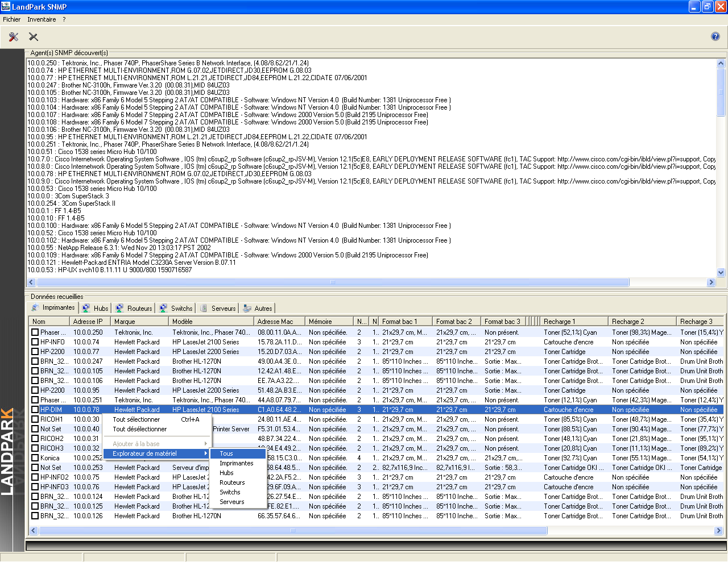Click the Not Set 10.0.0.253 row name

(x=51, y=468)
